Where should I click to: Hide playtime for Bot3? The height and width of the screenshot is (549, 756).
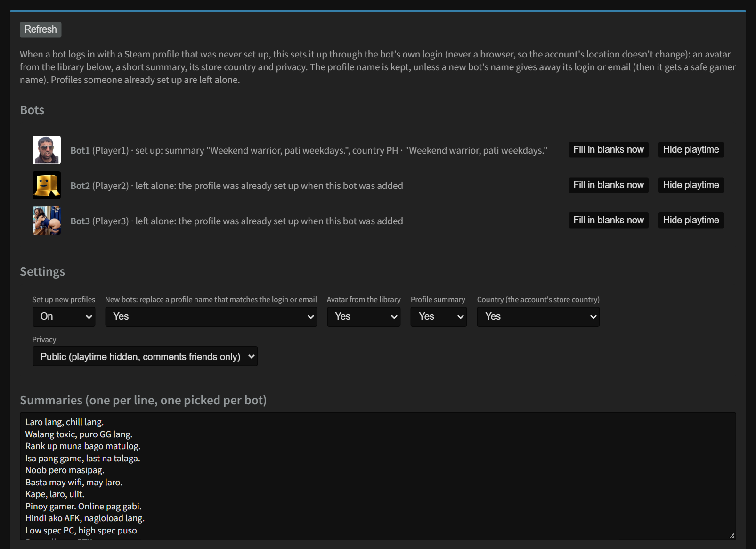pos(691,221)
